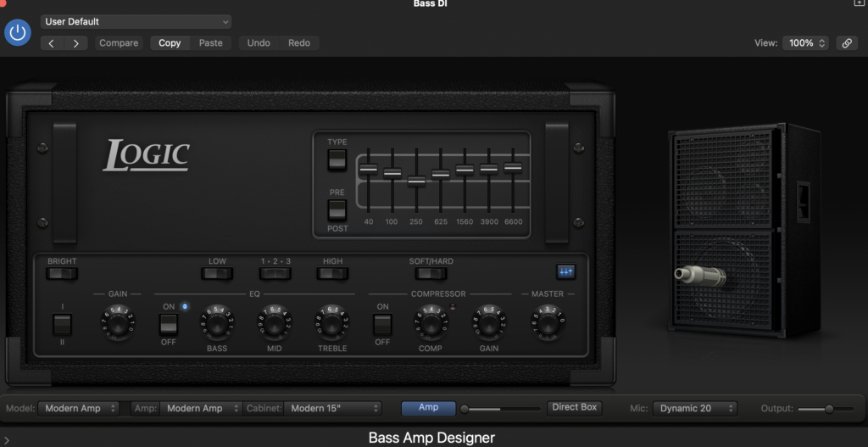The height and width of the screenshot is (447, 868).
Task: Select the Direct Box button
Action: 575,408
